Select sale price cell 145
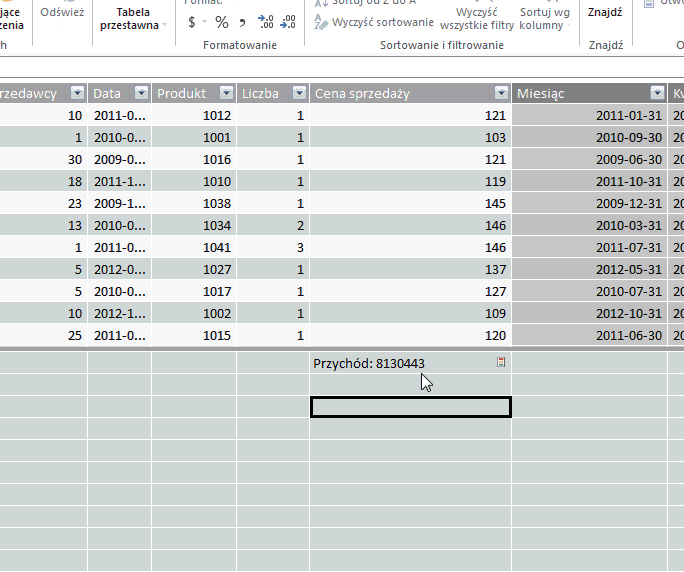The image size is (684, 572). coord(410,203)
